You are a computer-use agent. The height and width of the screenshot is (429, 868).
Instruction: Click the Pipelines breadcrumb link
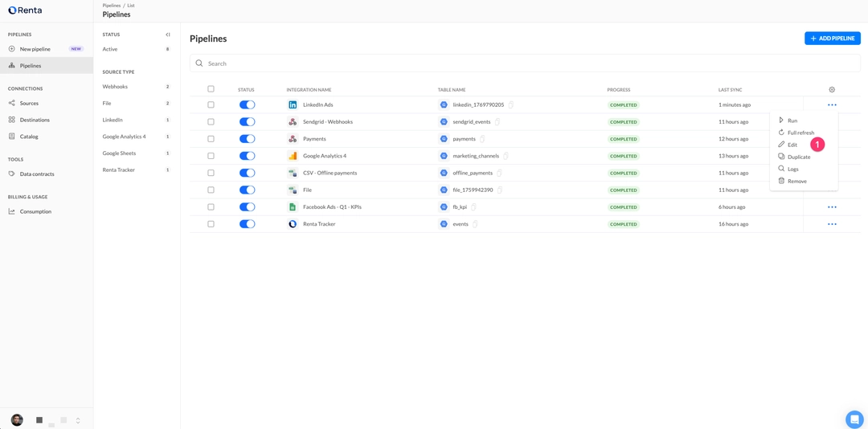coord(111,6)
